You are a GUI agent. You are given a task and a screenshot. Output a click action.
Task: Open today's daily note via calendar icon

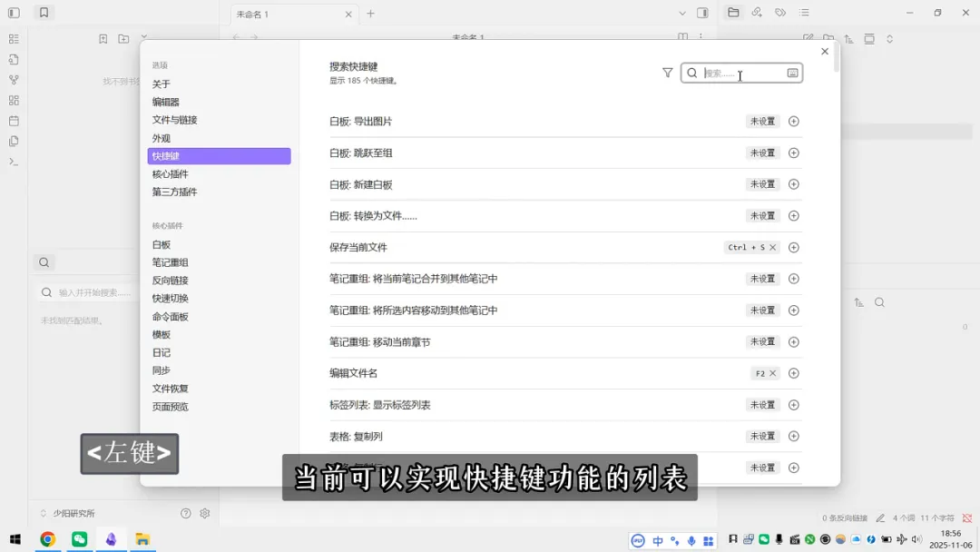click(14, 121)
